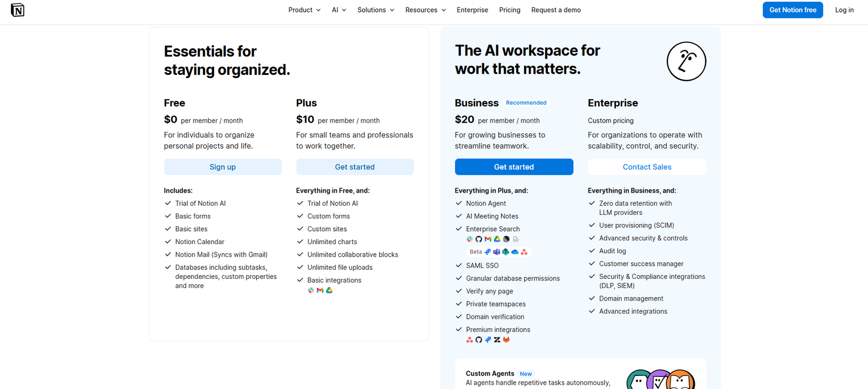Click the checkmark beside SAML SSO
868x389 pixels.
[x=458, y=265]
